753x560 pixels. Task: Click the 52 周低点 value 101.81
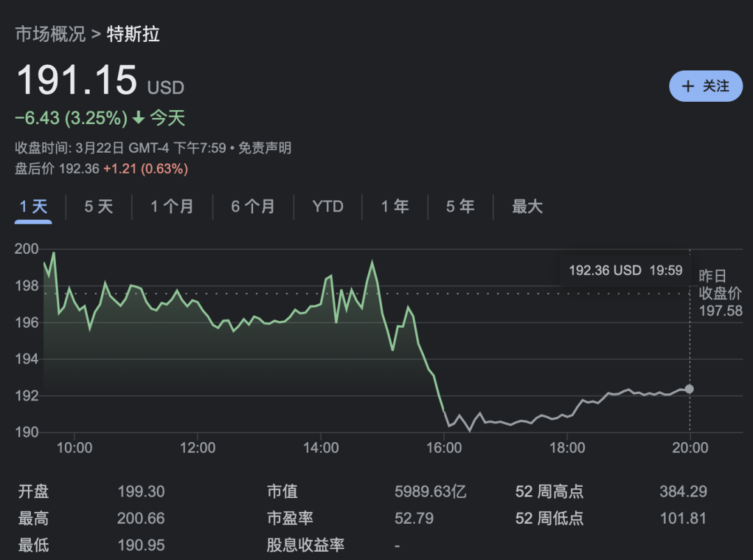(683, 518)
